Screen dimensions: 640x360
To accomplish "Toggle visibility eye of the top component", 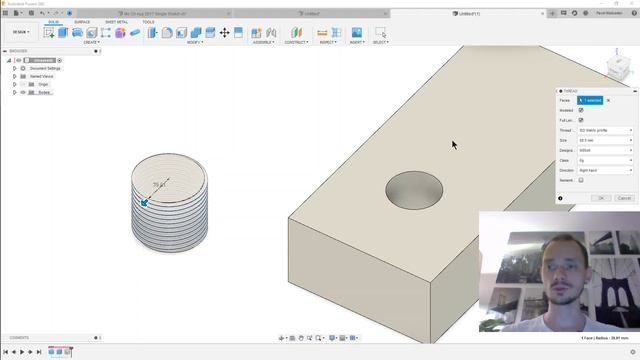I will tap(18, 60).
